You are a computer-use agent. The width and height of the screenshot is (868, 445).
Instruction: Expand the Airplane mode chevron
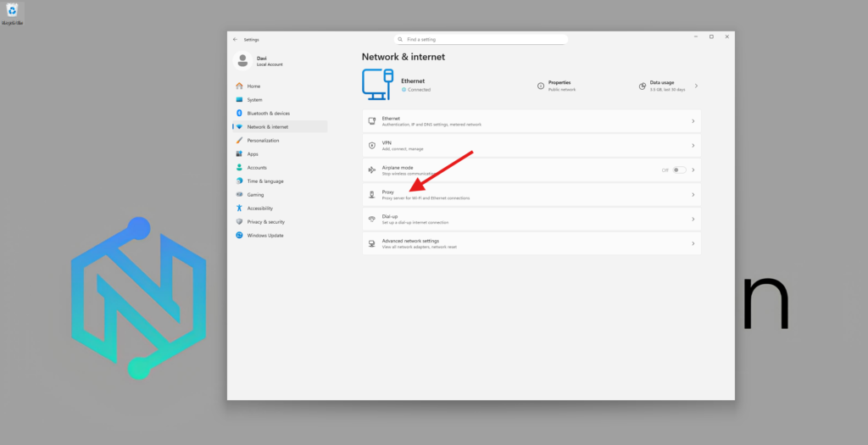coord(693,170)
